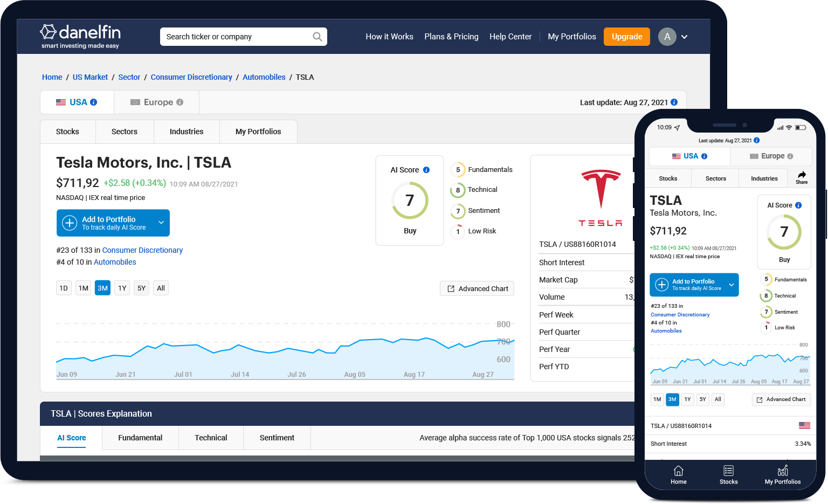Open the Automobiles breadcrumb link

pos(264,77)
